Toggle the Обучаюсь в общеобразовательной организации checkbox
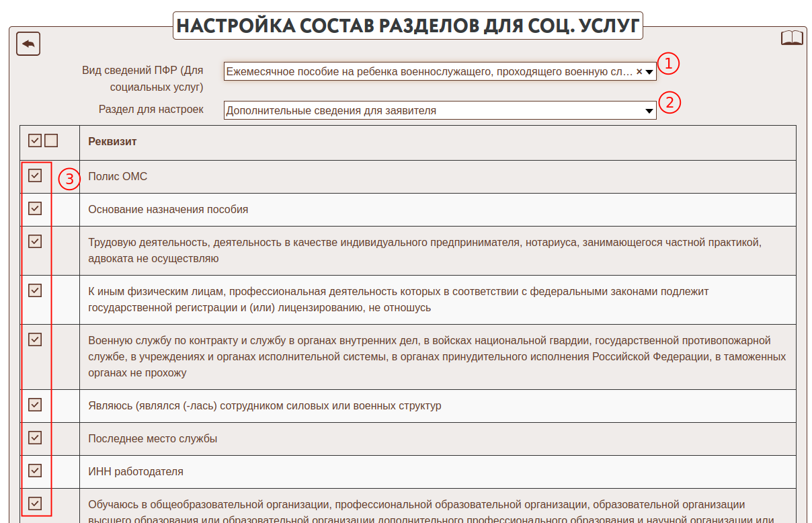This screenshot has height=523, width=812. pos(35,503)
